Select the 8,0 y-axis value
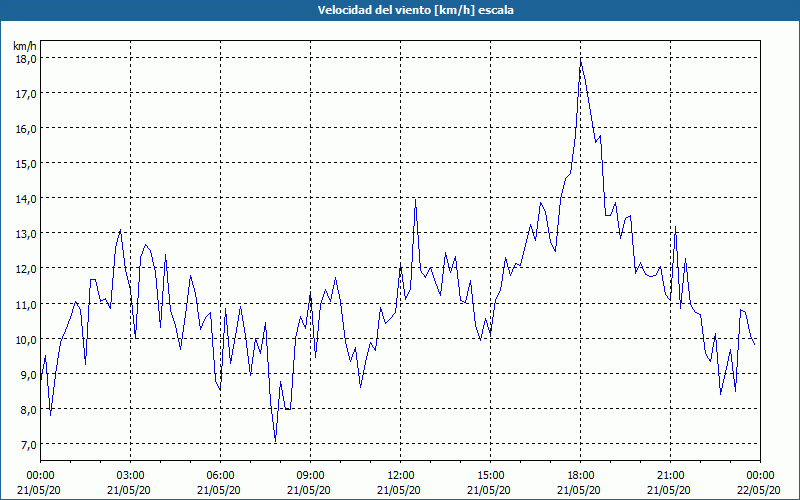This screenshot has width=800, height=500. (29, 410)
